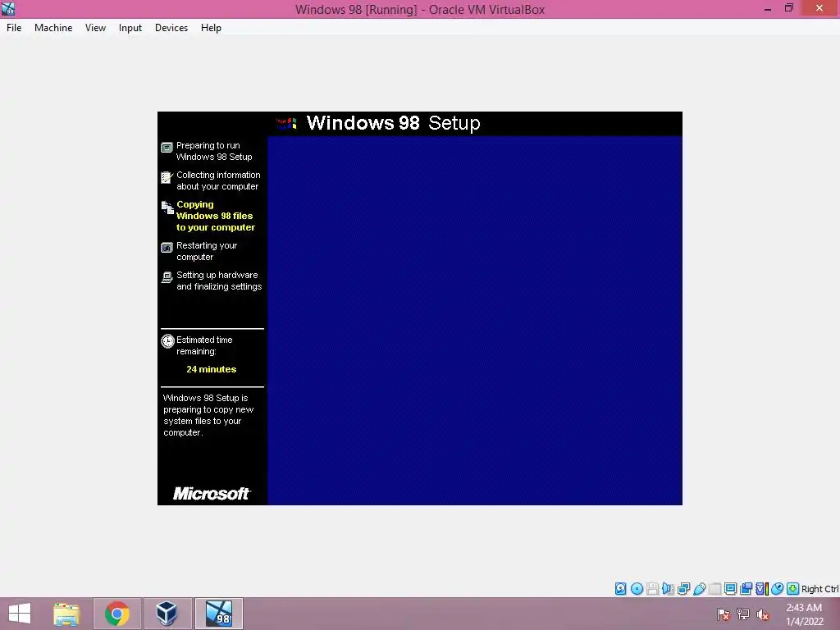
Task: Click the USB devices indicator icon
Action: click(x=699, y=589)
